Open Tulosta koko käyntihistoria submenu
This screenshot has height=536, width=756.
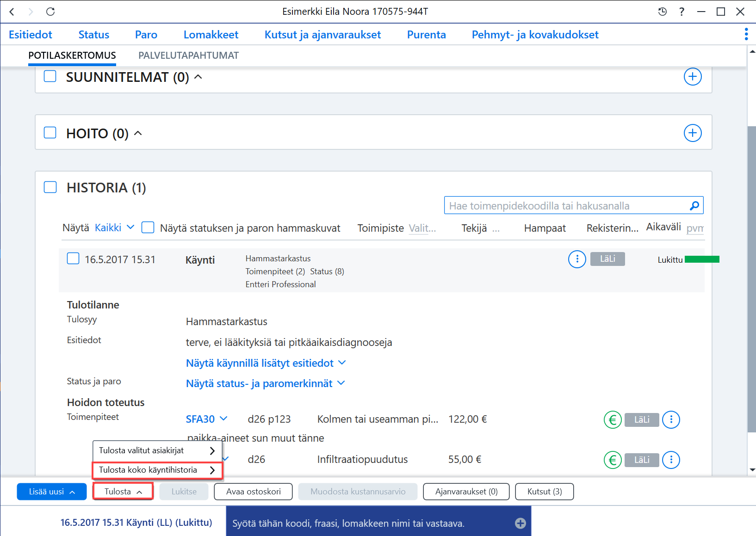[x=157, y=470]
